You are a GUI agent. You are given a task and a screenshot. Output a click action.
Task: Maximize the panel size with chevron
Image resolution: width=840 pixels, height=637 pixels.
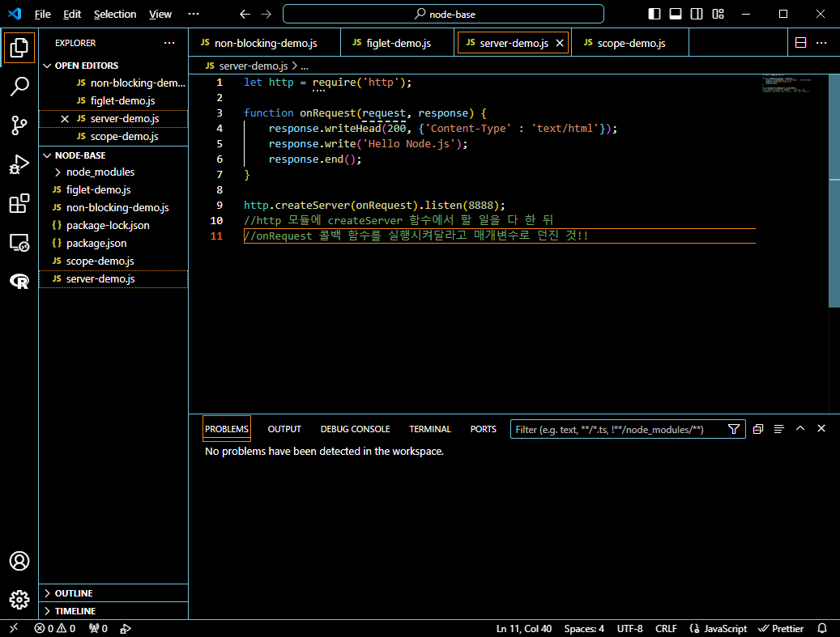(x=800, y=429)
